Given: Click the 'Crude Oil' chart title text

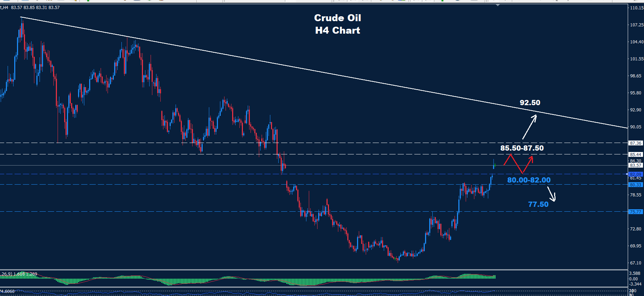Looking at the screenshot, I should click(x=338, y=18).
